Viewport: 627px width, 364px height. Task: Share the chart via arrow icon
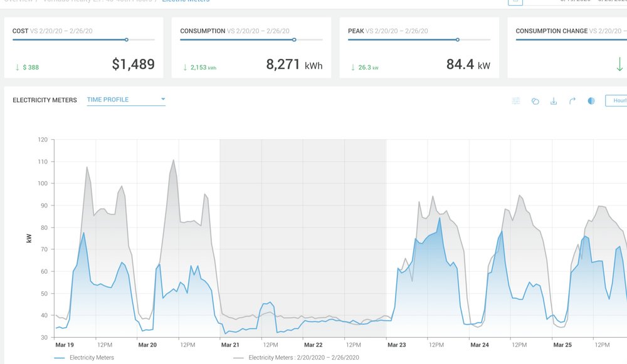point(572,101)
